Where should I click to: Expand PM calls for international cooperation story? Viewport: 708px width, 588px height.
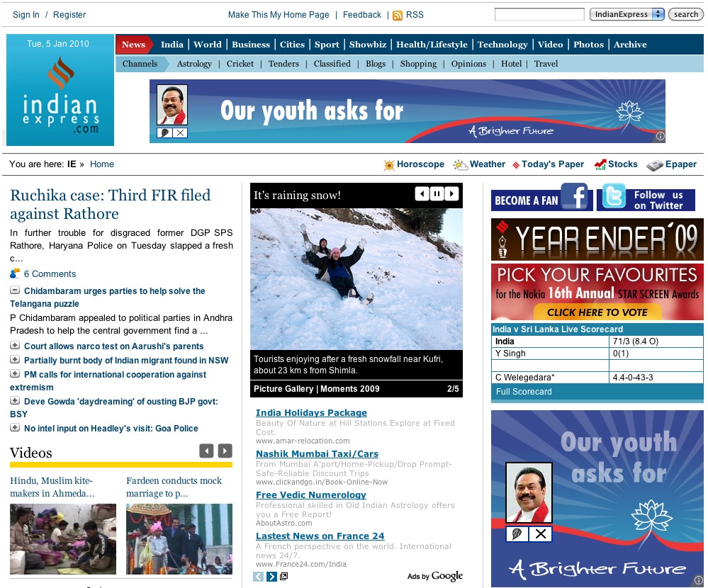pyautogui.click(x=15, y=373)
